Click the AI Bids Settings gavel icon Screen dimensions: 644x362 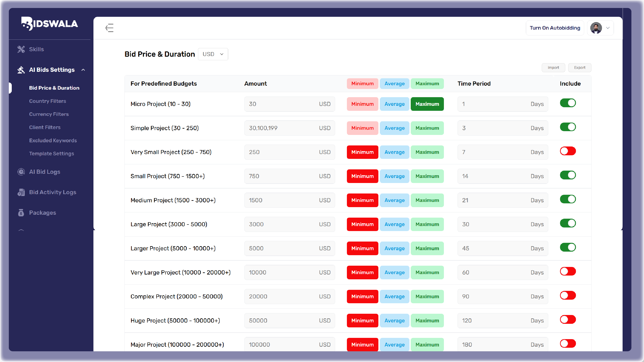pos(21,70)
